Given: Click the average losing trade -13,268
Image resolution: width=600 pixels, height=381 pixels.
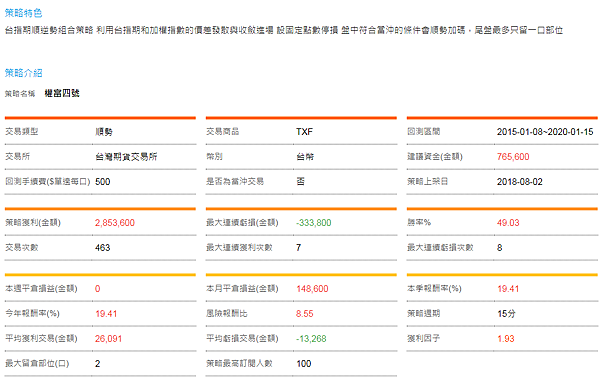Looking at the screenshot, I should (x=311, y=339).
